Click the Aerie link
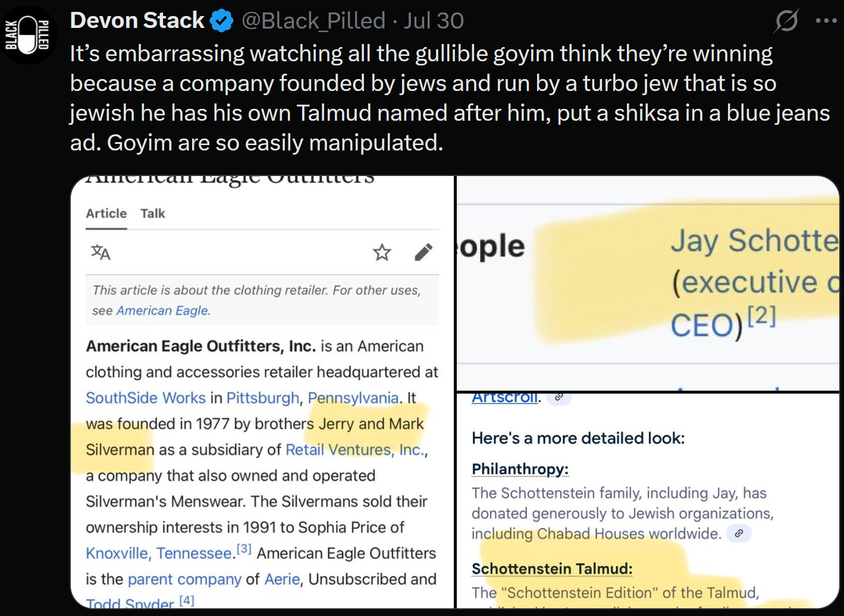844x616 pixels. click(282, 579)
